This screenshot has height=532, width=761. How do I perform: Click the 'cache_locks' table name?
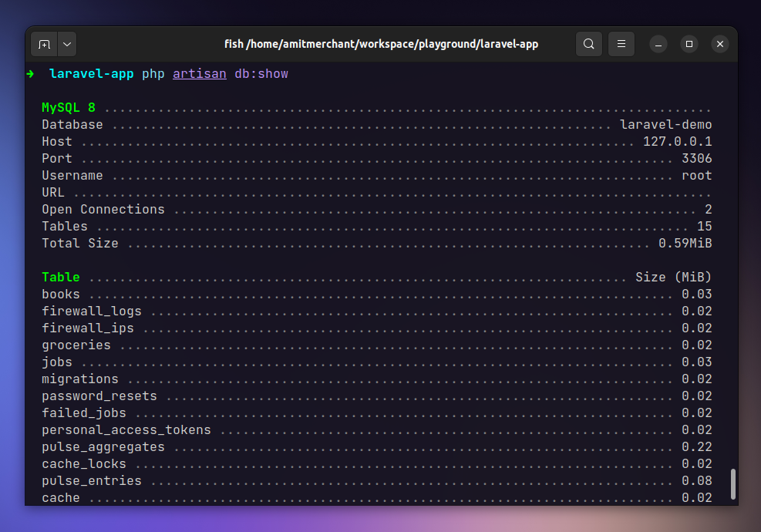[x=83, y=464]
